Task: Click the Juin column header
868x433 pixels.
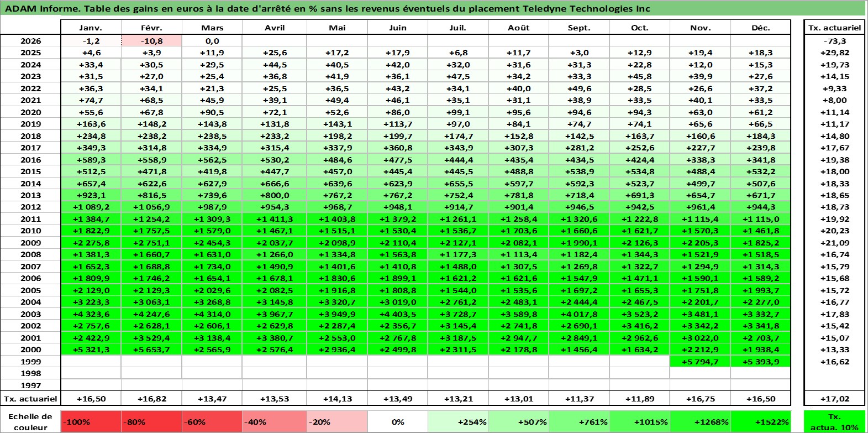Action: [397, 28]
